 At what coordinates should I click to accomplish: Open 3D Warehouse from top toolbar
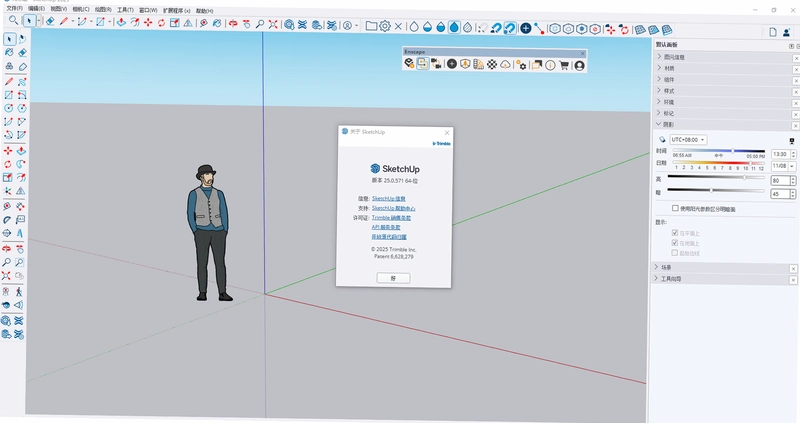[x=290, y=24]
